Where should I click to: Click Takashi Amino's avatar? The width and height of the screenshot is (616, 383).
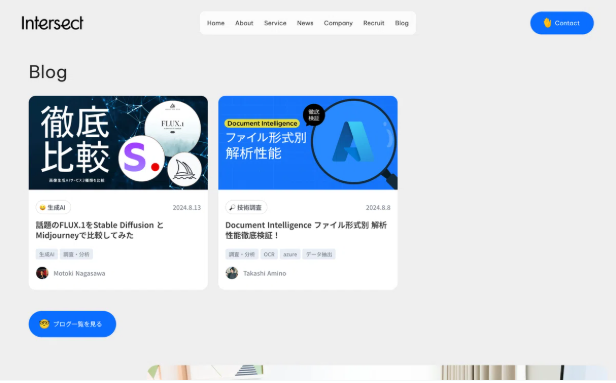(232, 273)
